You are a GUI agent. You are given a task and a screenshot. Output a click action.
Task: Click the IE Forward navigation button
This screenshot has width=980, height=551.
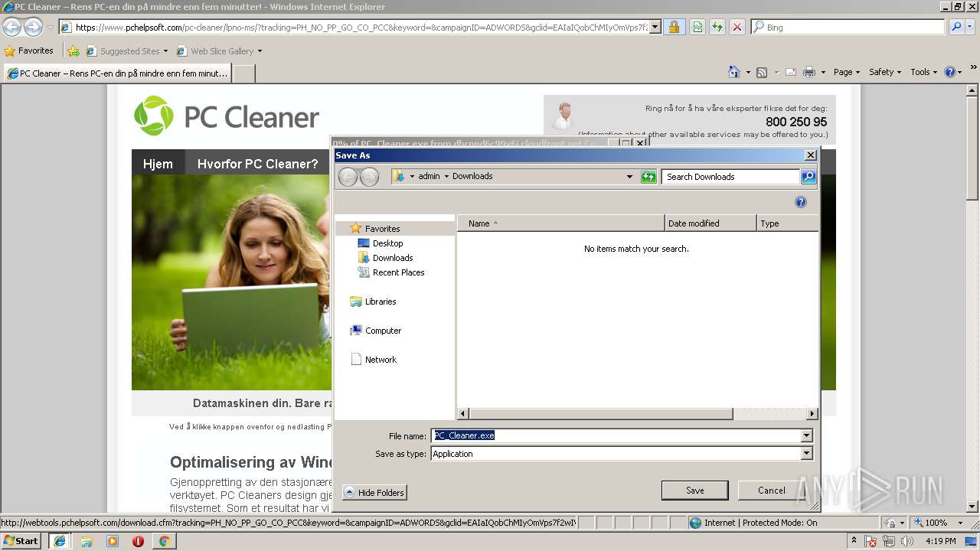[x=33, y=27]
